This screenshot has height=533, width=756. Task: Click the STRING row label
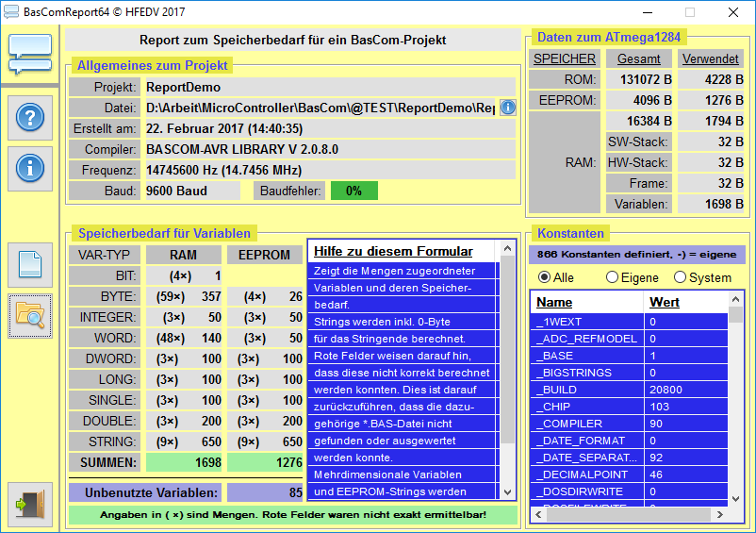point(105,441)
